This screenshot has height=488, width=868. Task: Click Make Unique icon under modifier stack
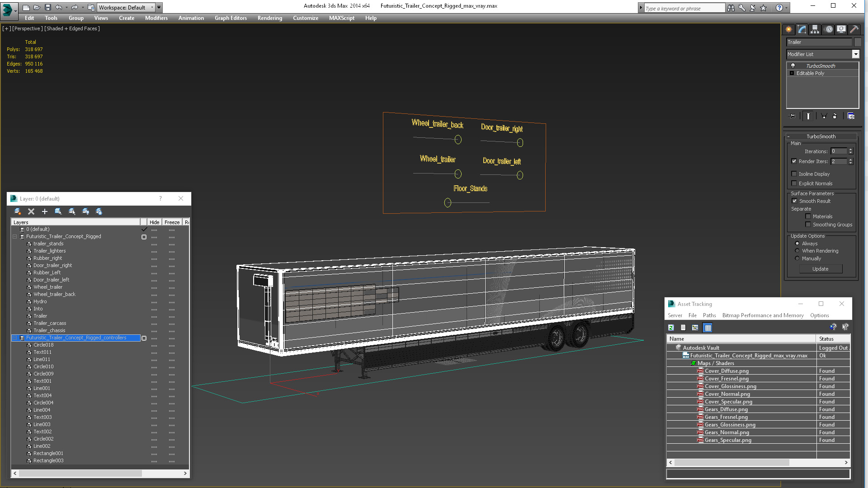click(x=824, y=116)
